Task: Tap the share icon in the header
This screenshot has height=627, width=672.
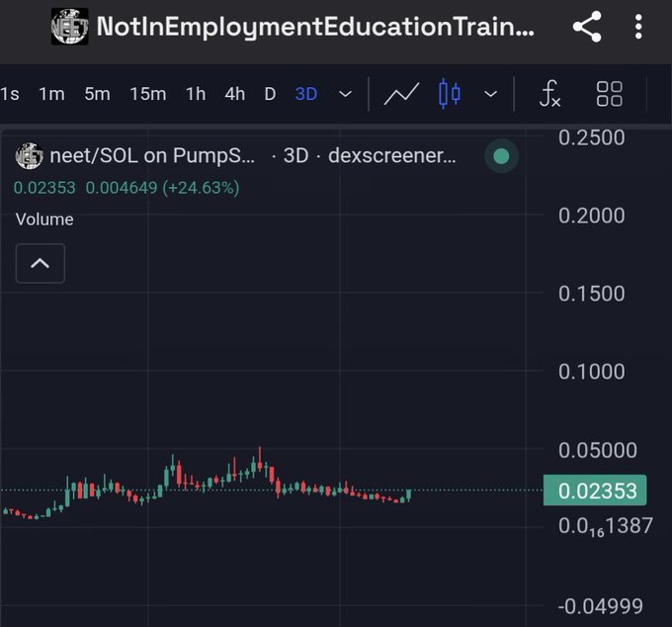Action: coord(587,27)
